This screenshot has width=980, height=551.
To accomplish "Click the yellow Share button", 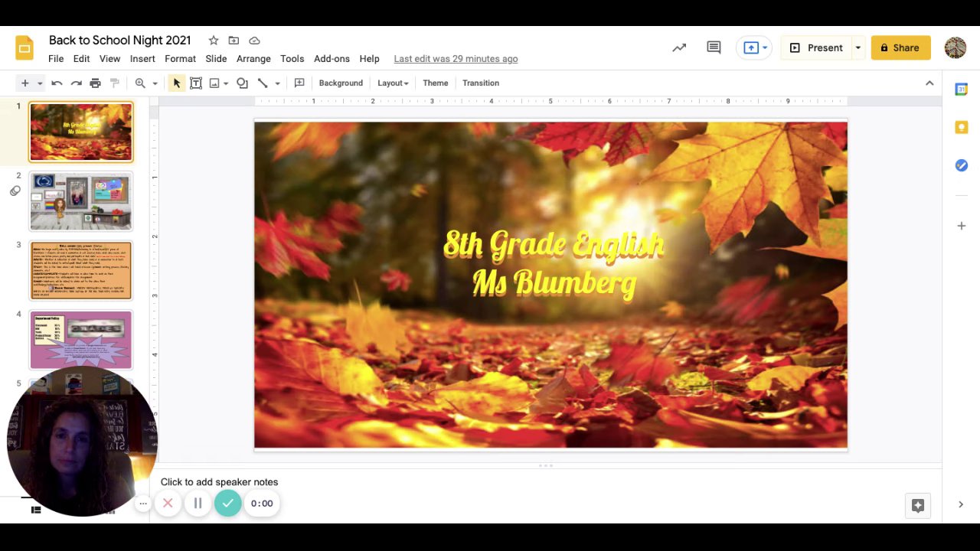I will pyautogui.click(x=900, y=47).
